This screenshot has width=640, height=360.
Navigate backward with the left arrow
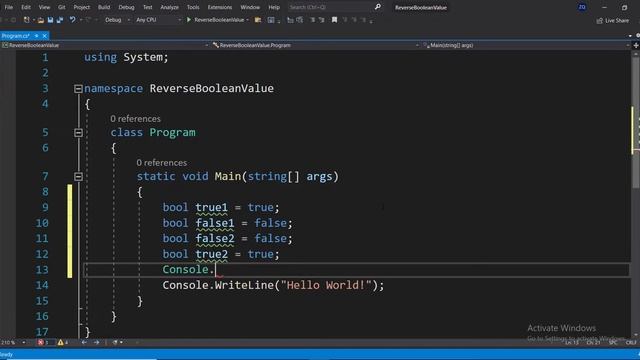pos(84,342)
